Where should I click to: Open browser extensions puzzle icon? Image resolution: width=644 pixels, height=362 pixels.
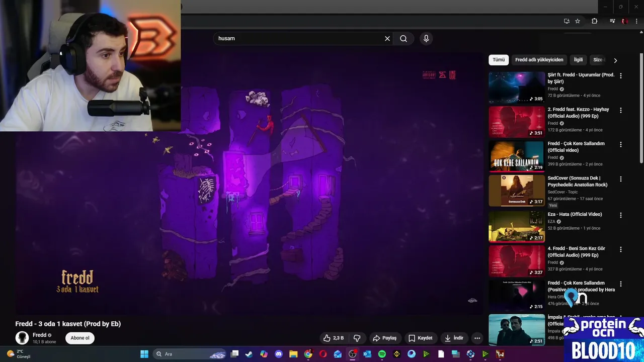tap(594, 21)
